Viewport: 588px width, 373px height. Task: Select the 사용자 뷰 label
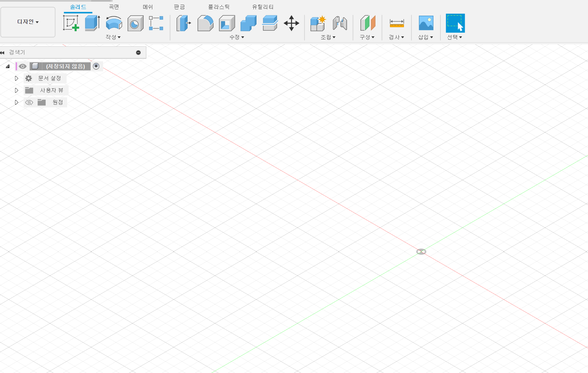(x=52, y=90)
